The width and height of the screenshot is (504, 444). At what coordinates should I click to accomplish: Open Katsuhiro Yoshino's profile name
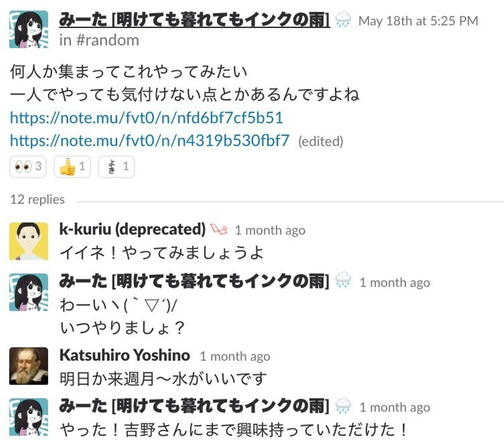pos(125,355)
